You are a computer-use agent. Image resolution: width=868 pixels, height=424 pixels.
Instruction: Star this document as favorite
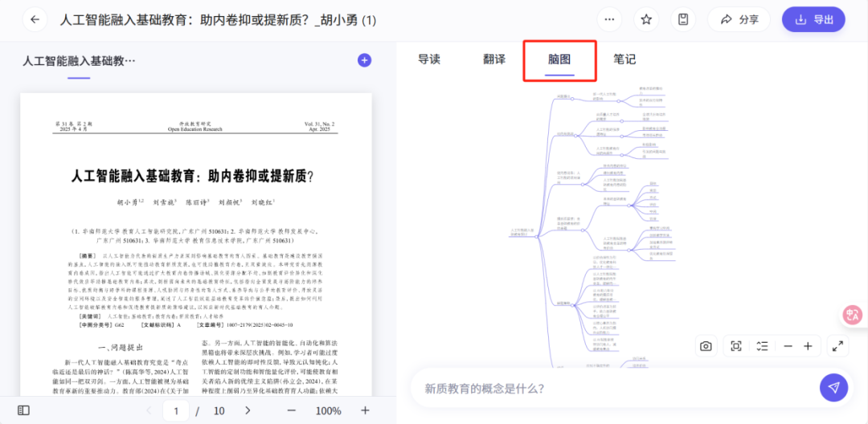[646, 19]
